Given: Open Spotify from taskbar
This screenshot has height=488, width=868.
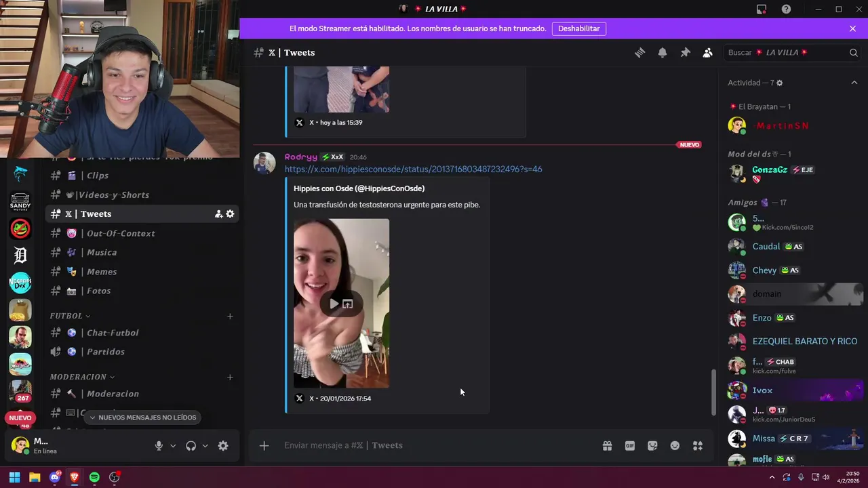Looking at the screenshot, I should pyautogui.click(x=94, y=477).
